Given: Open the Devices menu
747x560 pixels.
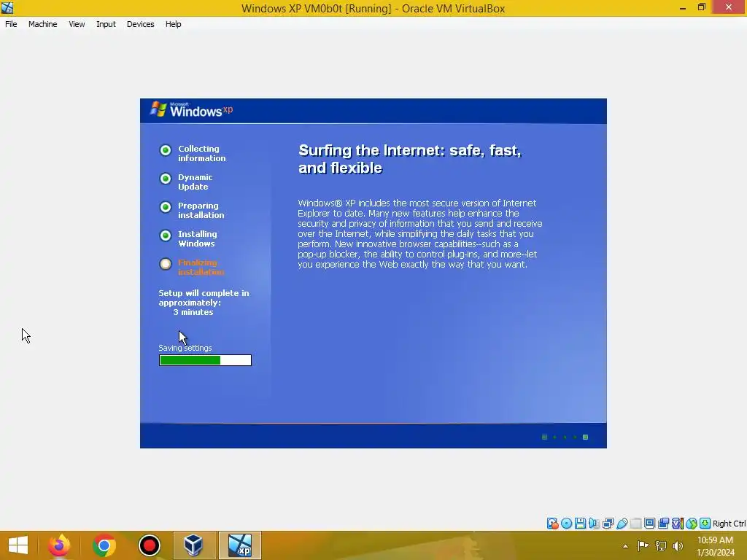Looking at the screenshot, I should [140, 24].
